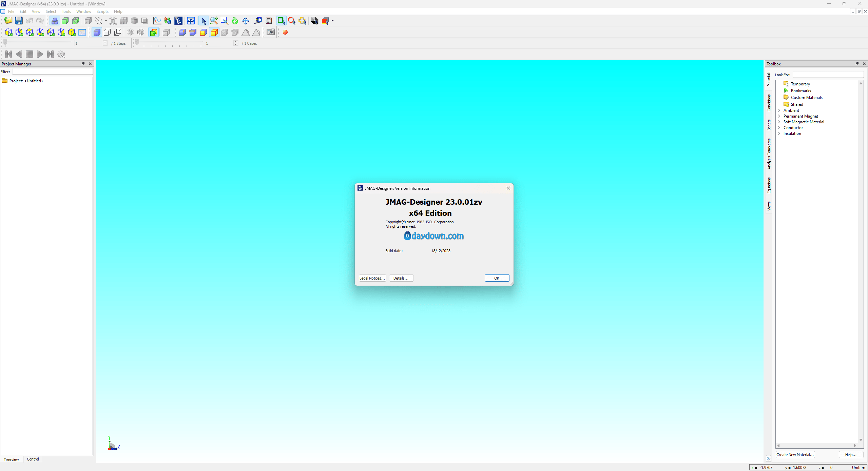Open the Scripts menu
The width and height of the screenshot is (868, 471).
pyautogui.click(x=102, y=12)
